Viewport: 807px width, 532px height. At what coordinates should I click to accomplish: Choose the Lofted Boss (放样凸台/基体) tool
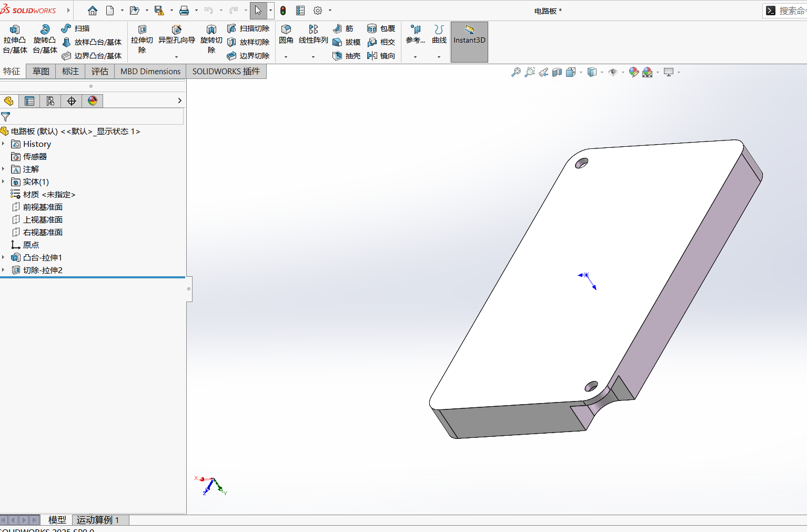click(x=92, y=42)
